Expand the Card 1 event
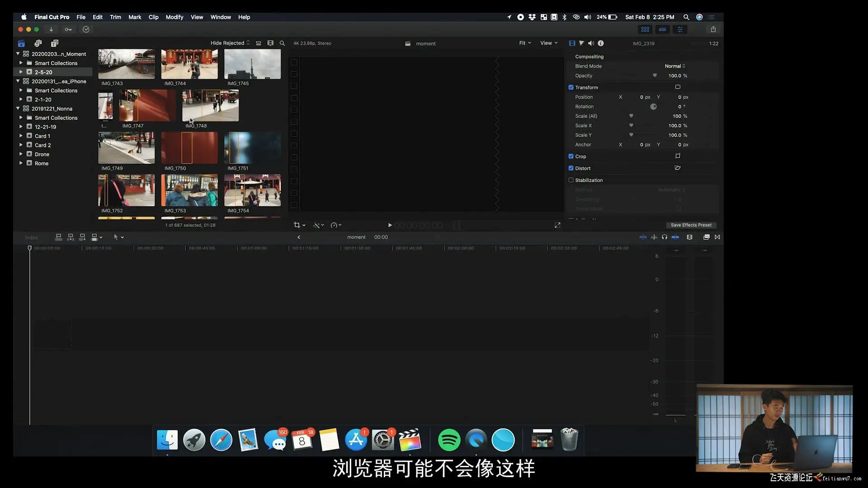Image resolution: width=868 pixels, height=488 pixels. point(21,136)
